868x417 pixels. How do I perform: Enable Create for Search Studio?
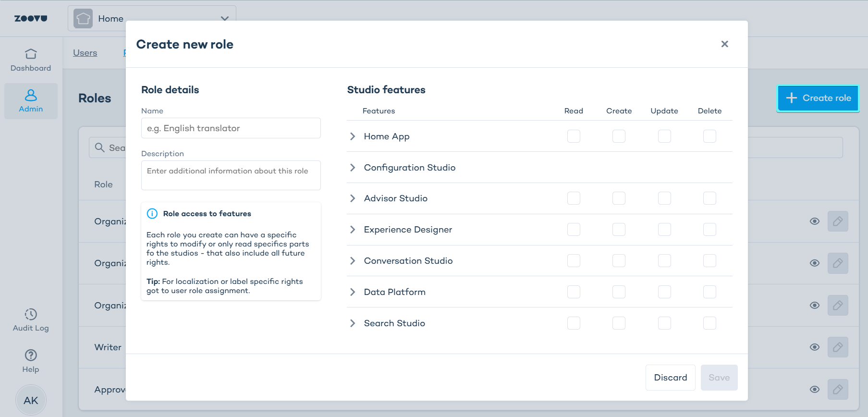point(619,323)
